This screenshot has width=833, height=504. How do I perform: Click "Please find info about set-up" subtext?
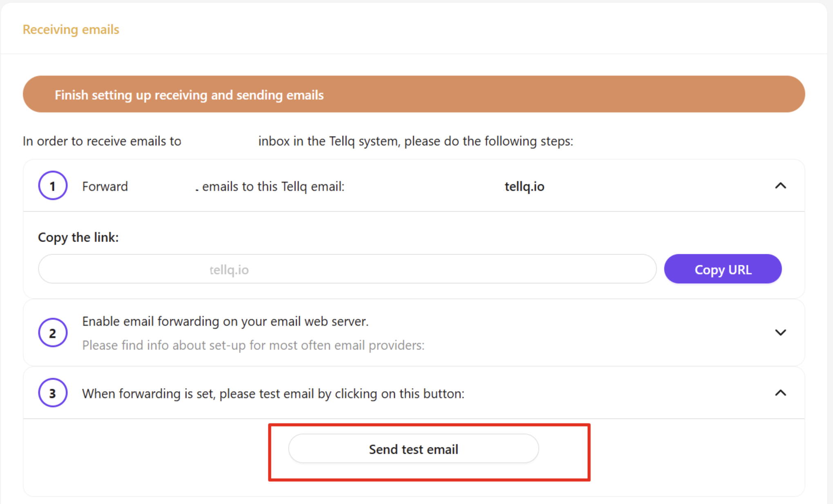coord(253,345)
